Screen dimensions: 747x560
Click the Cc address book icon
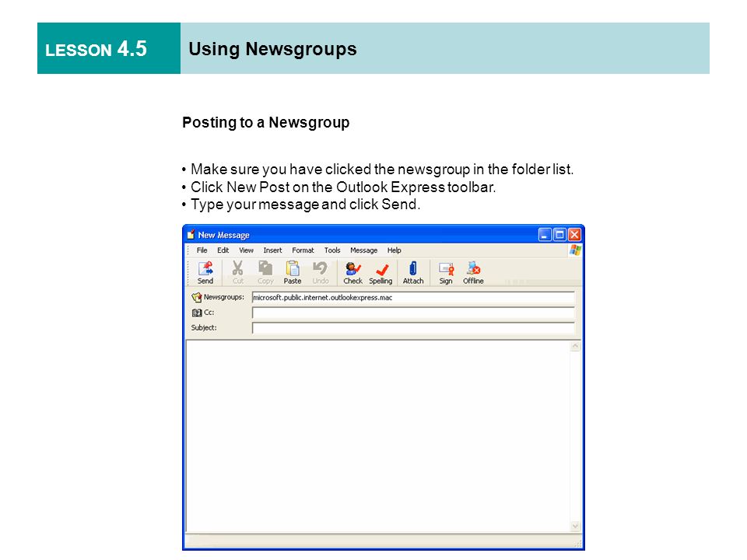point(197,313)
